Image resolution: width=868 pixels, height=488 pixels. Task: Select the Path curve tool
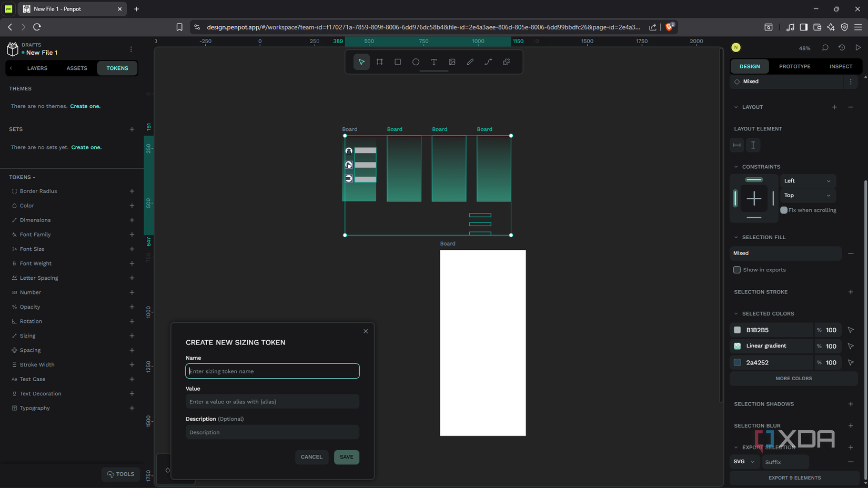tap(488, 62)
